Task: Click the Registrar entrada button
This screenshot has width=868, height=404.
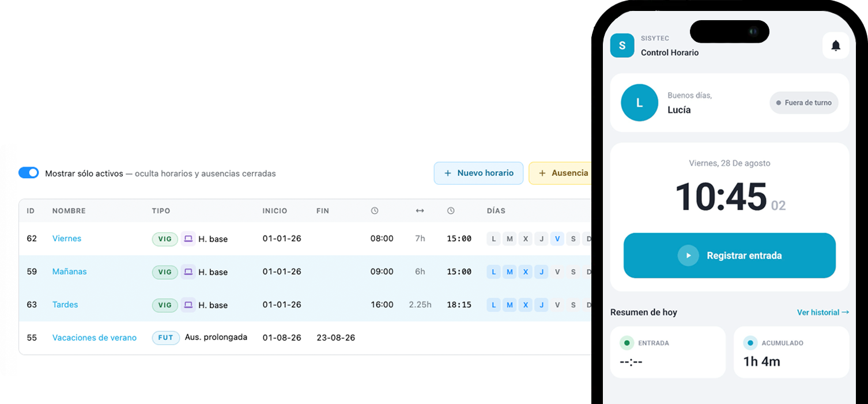Action: pyautogui.click(x=730, y=255)
